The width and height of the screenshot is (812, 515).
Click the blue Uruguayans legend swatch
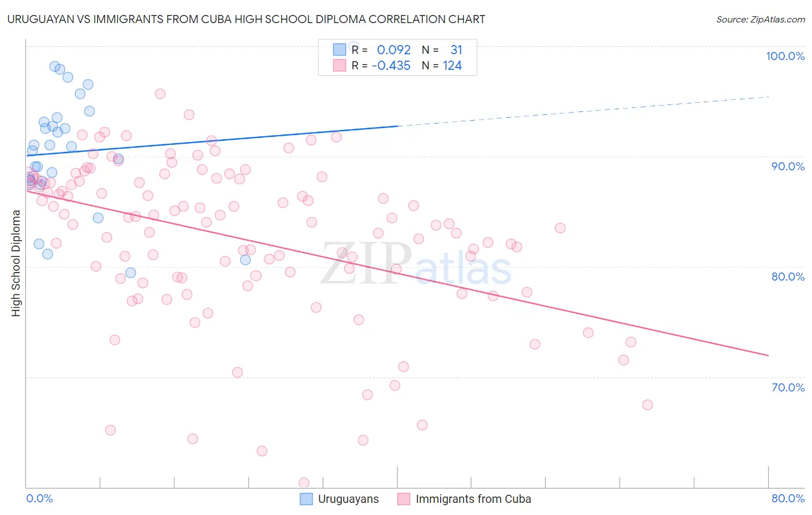point(306,499)
